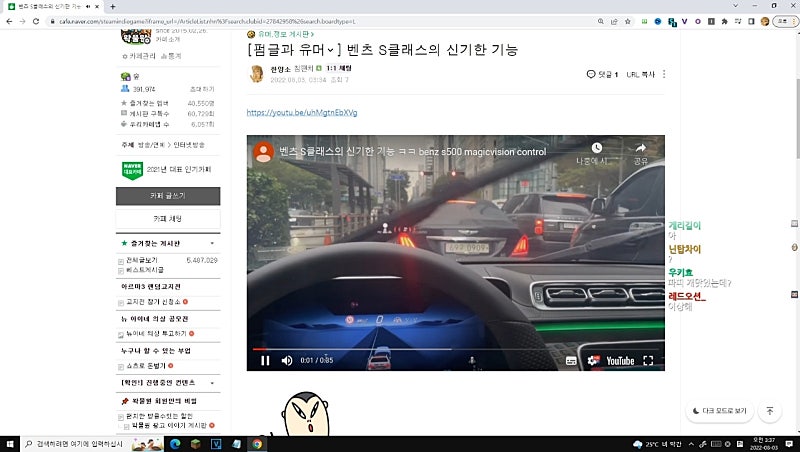Close the current browser tab

tap(97, 7)
